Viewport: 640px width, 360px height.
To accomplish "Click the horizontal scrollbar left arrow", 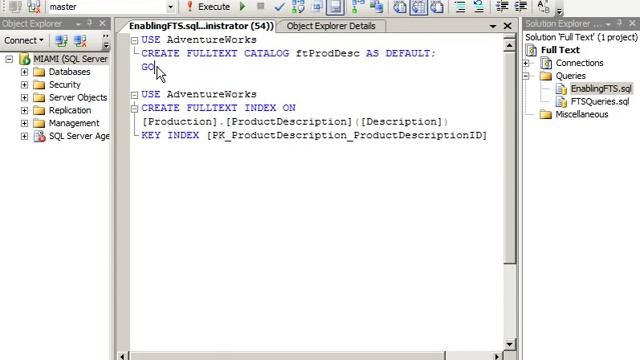I will 122,356.
